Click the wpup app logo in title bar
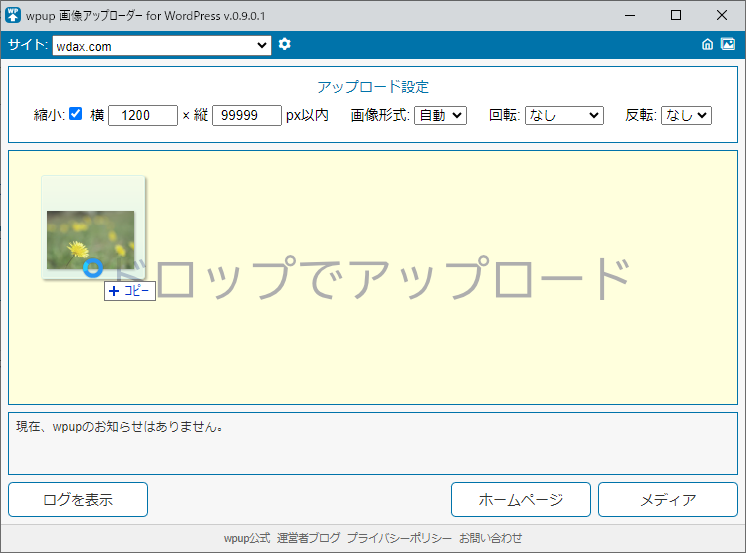The width and height of the screenshot is (746, 553). coord(13,15)
